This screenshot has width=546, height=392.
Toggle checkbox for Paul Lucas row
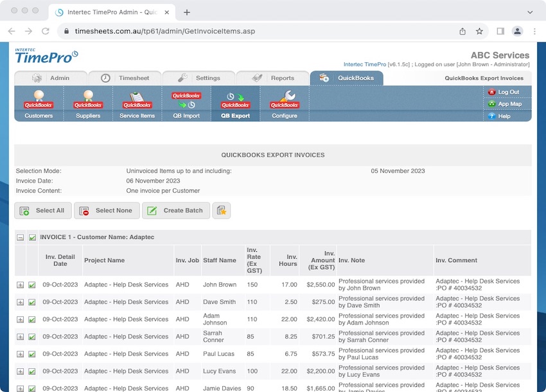coord(31,354)
